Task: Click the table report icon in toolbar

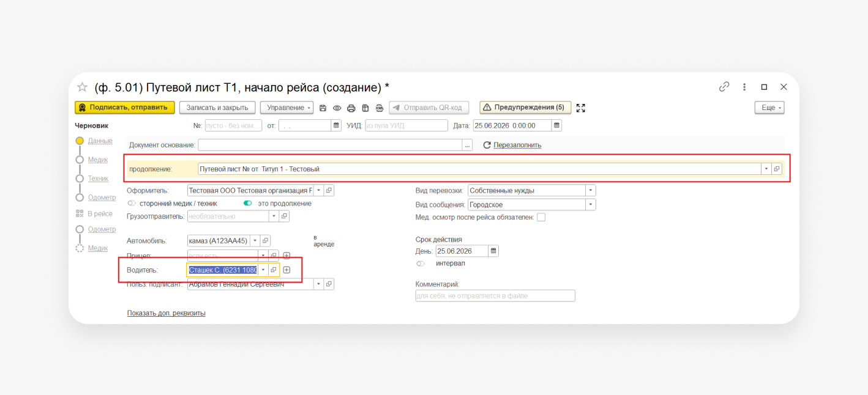Action: click(x=365, y=108)
